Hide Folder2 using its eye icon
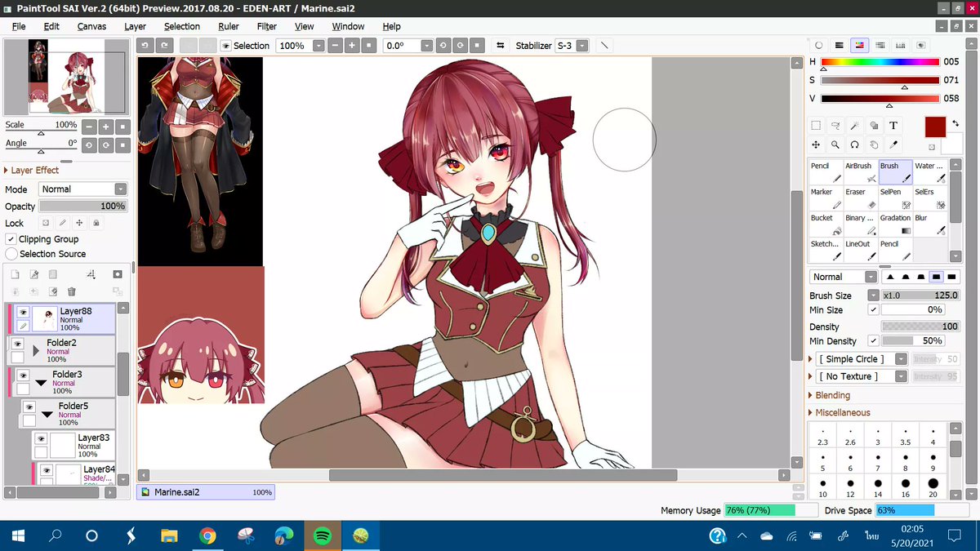This screenshot has height=551, width=980. click(17, 344)
